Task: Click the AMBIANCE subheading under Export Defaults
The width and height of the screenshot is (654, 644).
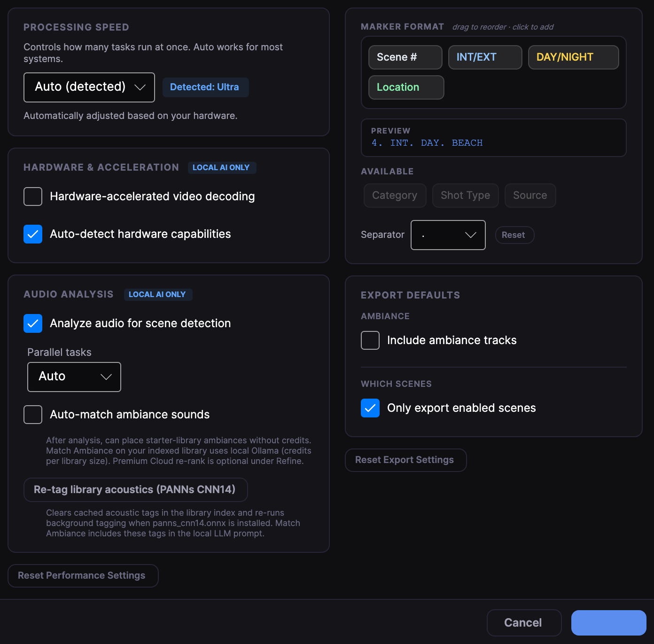Action: pyautogui.click(x=385, y=316)
